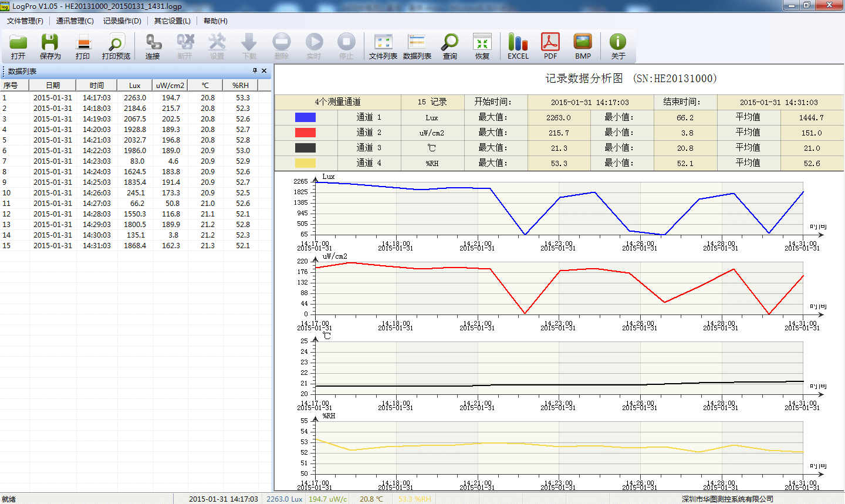Open the 帮助(H) menu
845x504 pixels.
click(215, 21)
